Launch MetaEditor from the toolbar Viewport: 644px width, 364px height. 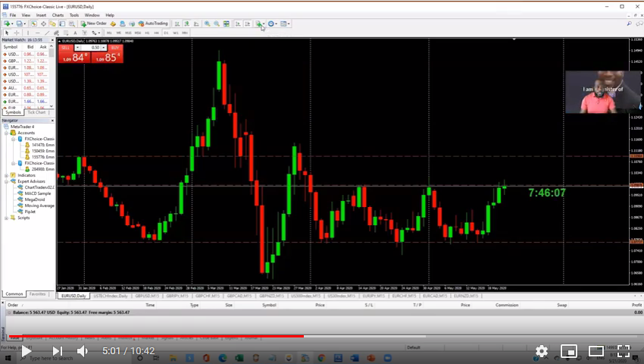(x=113, y=24)
